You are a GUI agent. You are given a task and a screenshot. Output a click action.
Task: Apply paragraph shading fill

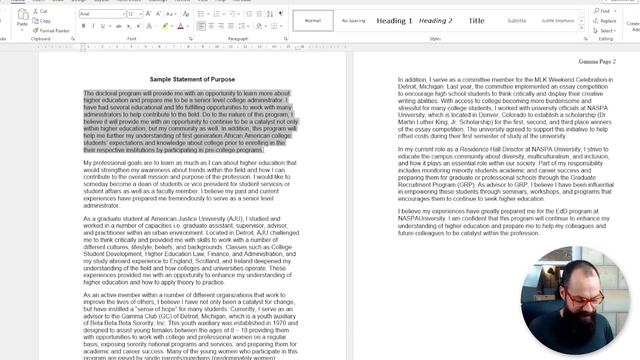point(259,27)
